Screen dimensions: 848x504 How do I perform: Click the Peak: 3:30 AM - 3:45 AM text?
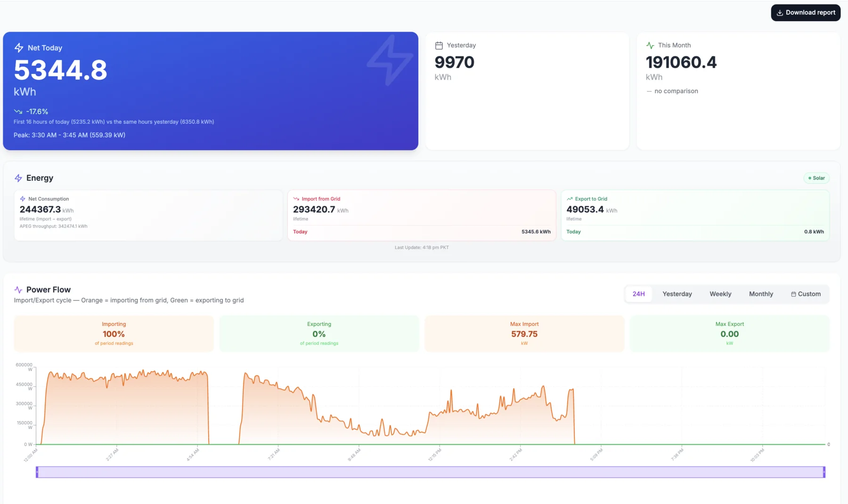(69, 135)
